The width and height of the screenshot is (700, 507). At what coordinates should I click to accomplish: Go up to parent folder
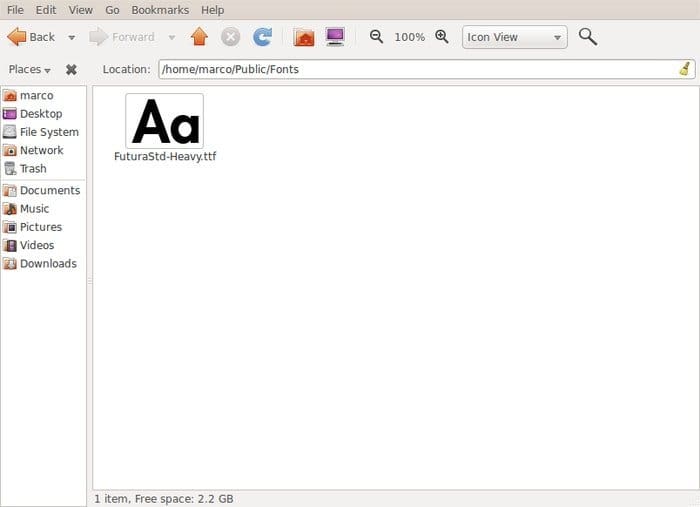pos(199,37)
